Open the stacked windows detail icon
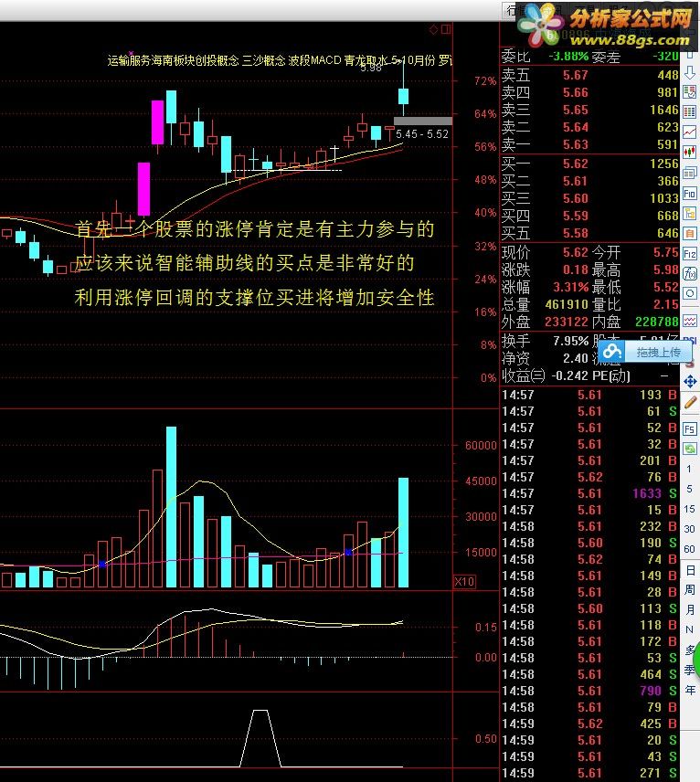Screen dimensions: 700x782 coord(690,173)
